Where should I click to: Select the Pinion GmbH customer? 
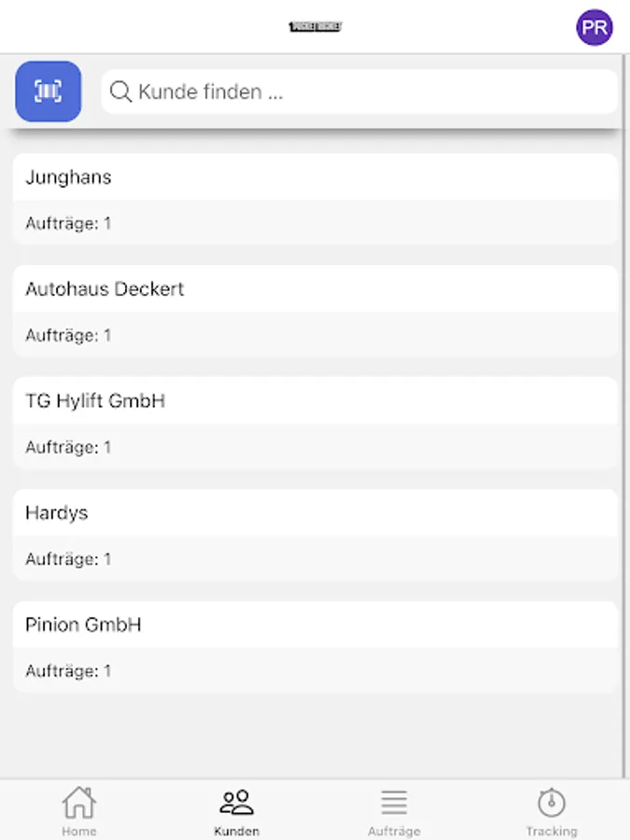coord(315,647)
